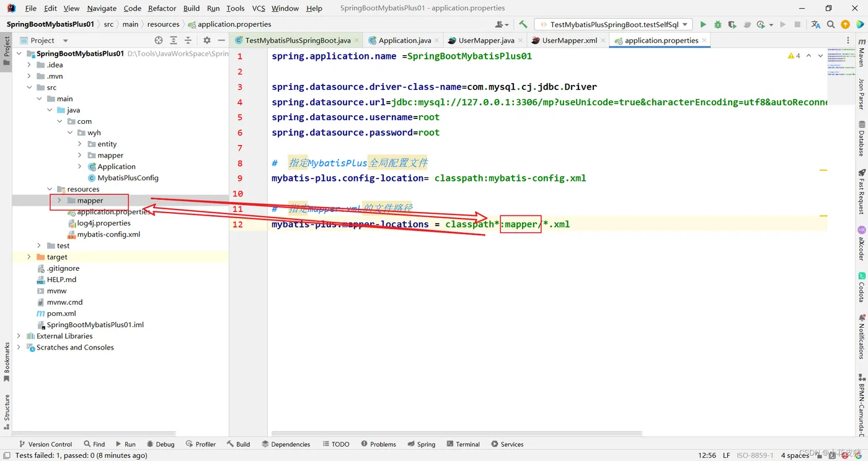Start debugging with the bug icon
The width and height of the screenshot is (868, 461).
tap(718, 25)
